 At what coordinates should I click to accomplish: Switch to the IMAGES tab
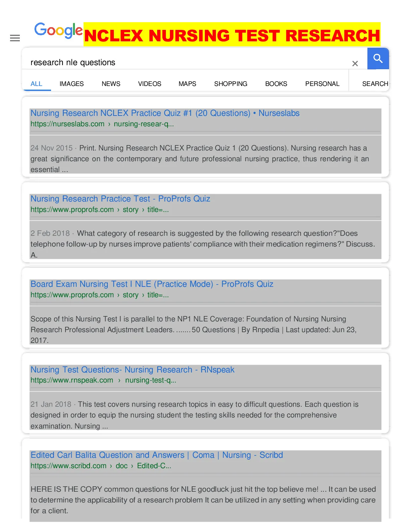coord(72,84)
